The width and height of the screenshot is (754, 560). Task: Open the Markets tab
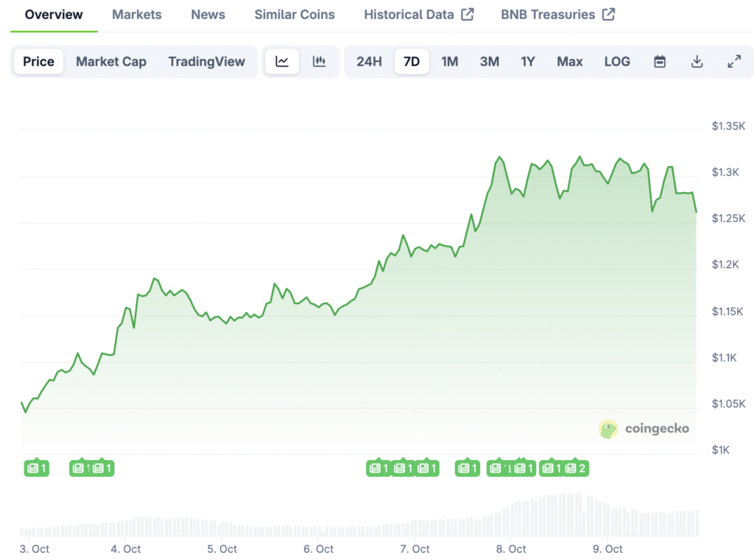tap(137, 15)
